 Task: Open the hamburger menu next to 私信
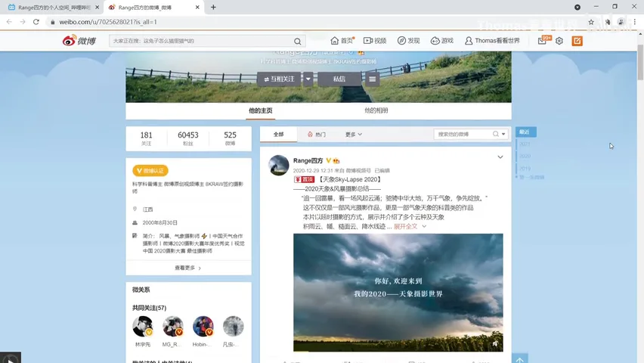(372, 79)
